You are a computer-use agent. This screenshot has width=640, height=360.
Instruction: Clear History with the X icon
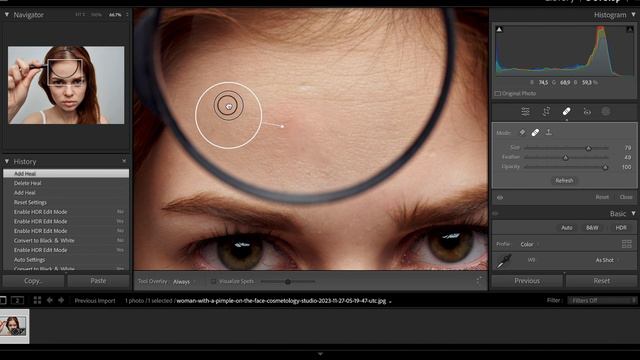124,161
